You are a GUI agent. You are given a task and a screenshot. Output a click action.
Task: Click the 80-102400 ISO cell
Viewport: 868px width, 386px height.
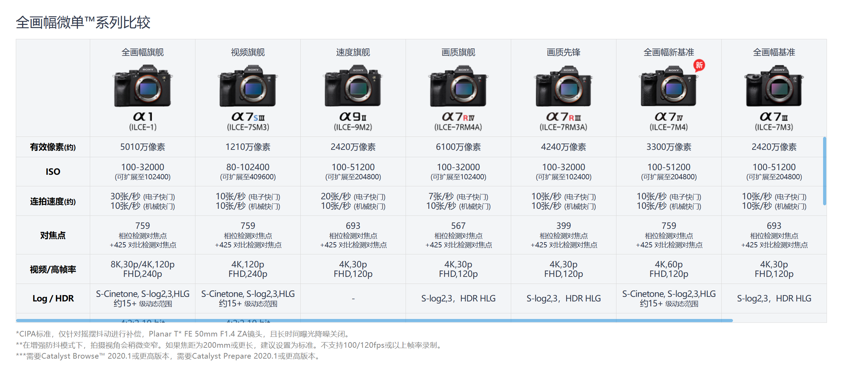(x=248, y=172)
